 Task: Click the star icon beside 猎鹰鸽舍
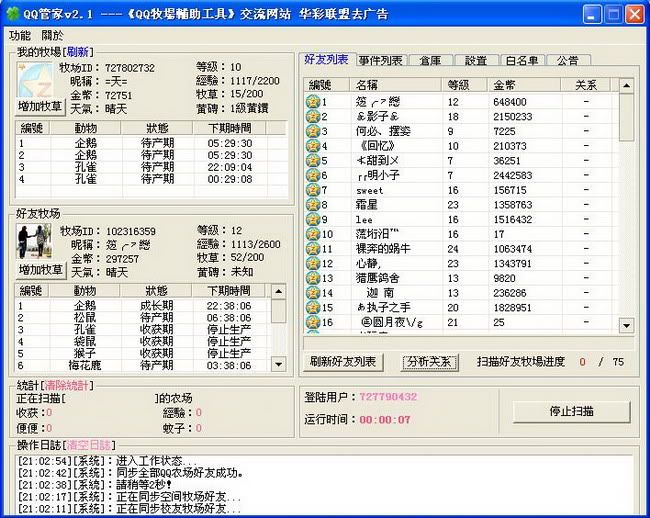(313, 278)
